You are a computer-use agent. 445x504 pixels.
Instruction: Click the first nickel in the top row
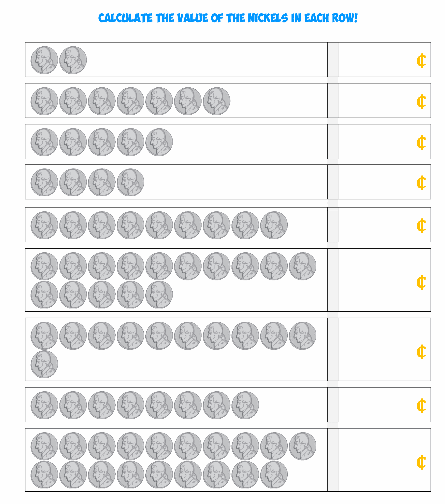44,60
